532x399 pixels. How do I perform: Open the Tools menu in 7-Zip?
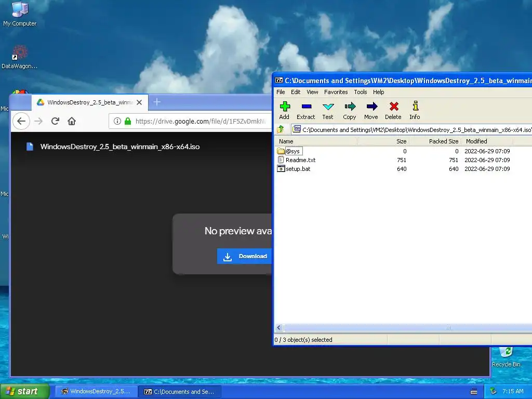pyautogui.click(x=361, y=92)
